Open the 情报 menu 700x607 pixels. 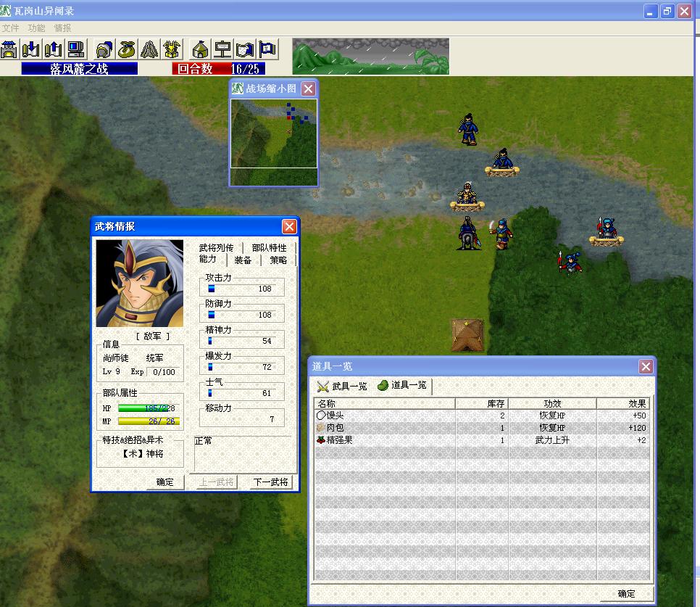[62, 28]
